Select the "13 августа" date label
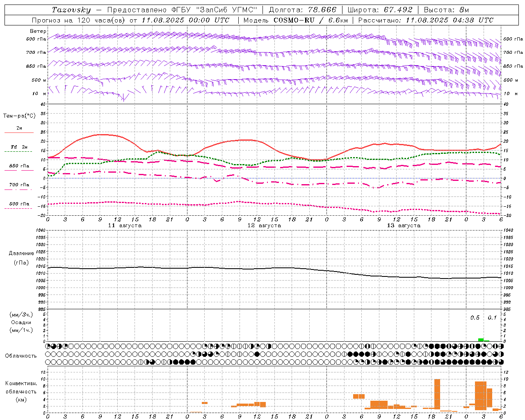 click(x=404, y=226)
